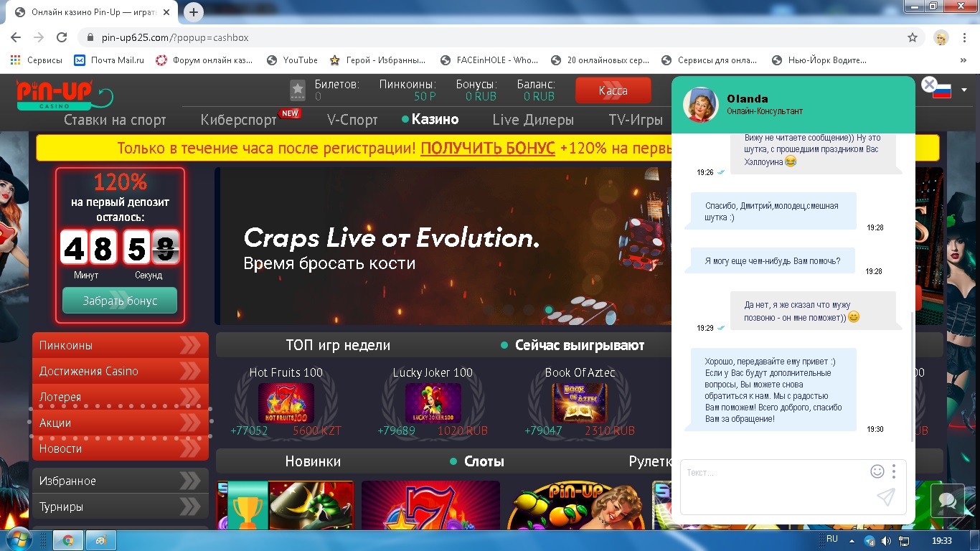The width and height of the screenshot is (980, 551).
Task: Open the Chrome profile avatar
Action: (x=941, y=37)
